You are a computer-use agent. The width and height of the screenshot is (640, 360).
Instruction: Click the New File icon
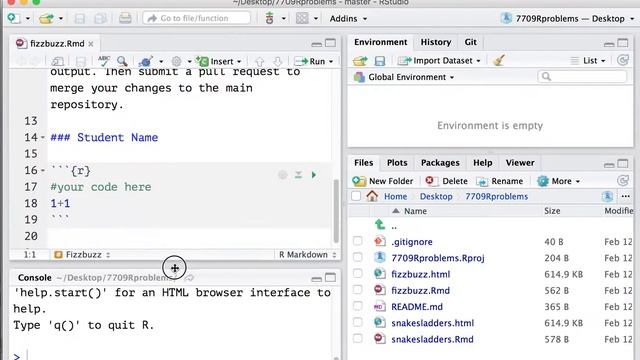[14, 18]
